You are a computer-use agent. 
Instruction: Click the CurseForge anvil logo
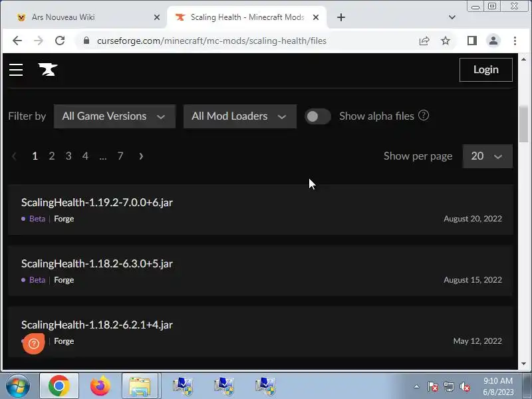(x=48, y=70)
